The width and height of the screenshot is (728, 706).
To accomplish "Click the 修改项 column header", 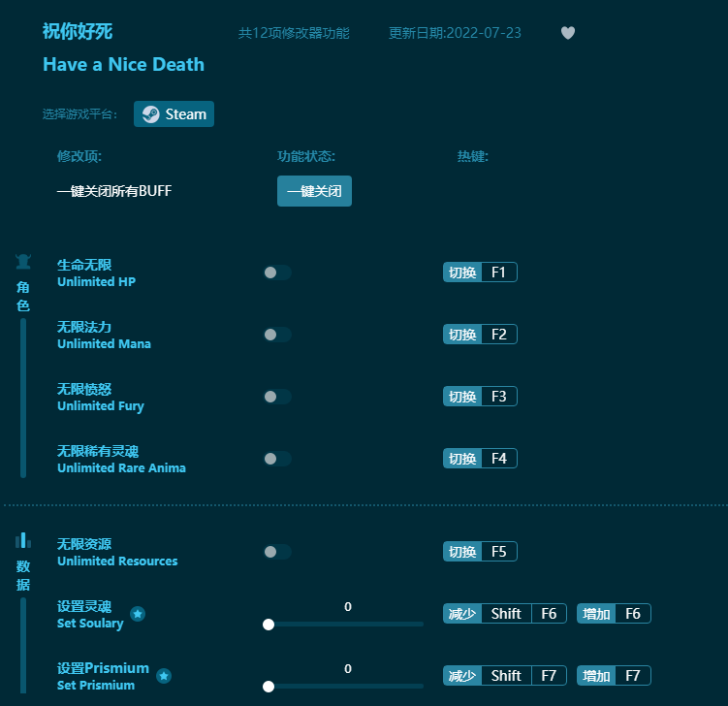I will click(x=79, y=156).
